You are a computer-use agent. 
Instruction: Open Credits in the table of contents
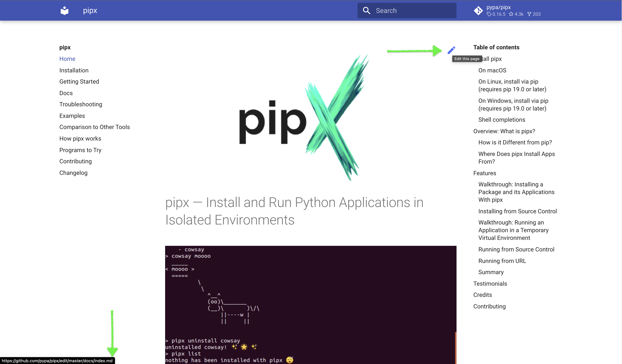[x=483, y=295]
